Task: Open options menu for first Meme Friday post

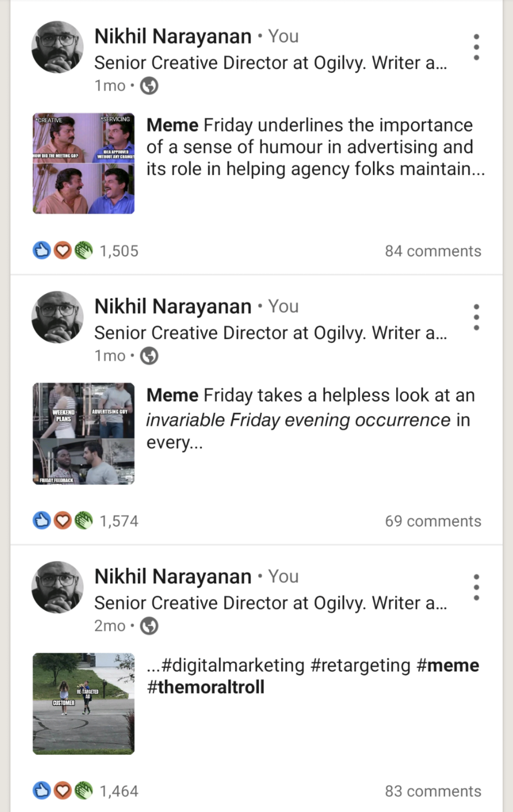Action: tap(476, 47)
